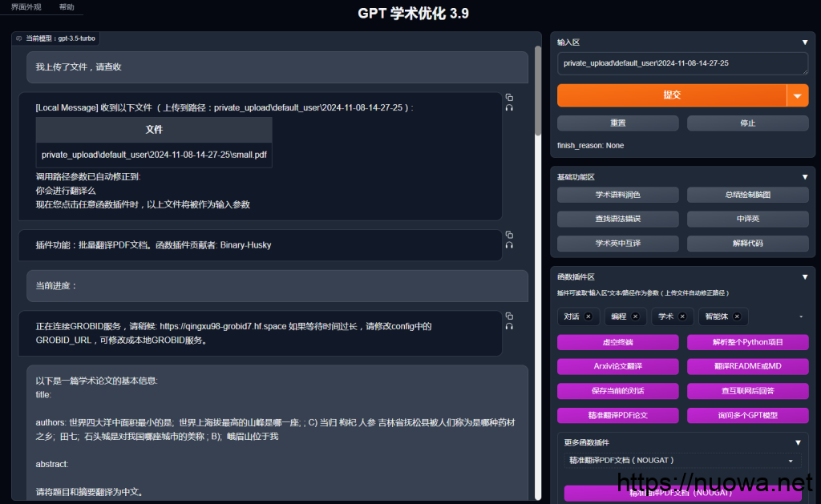Open the 帮助 menu
The image size is (821, 504).
point(67,7)
